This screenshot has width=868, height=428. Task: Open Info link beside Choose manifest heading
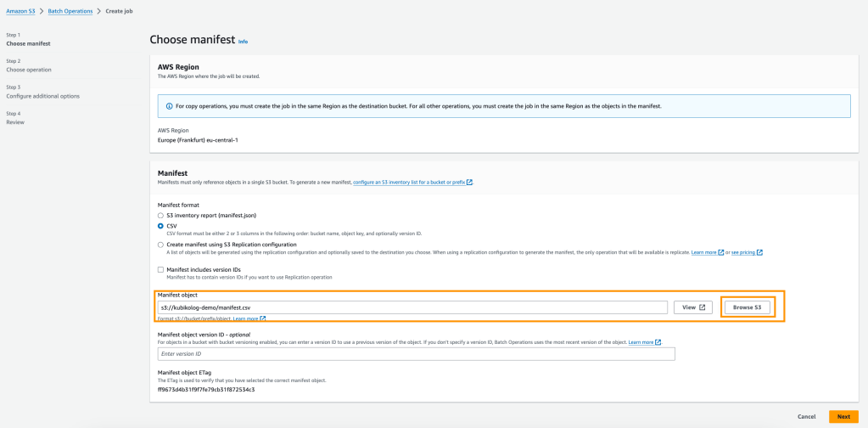[x=244, y=41]
